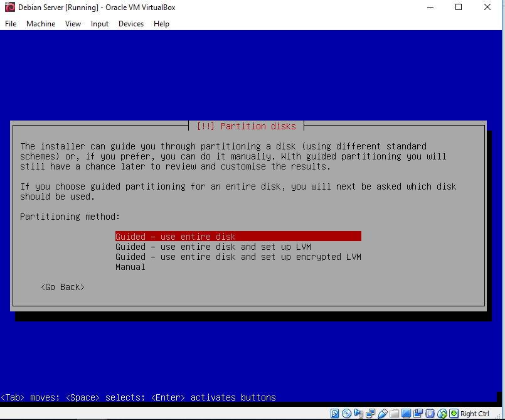Image resolution: width=505 pixels, height=420 pixels.
Task: Click the 'Right Ctrl' host key label
Action: pos(475,414)
